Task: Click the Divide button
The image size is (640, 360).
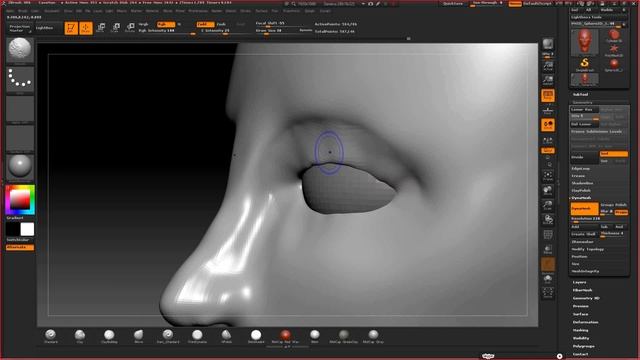Action: click(584, 157)
